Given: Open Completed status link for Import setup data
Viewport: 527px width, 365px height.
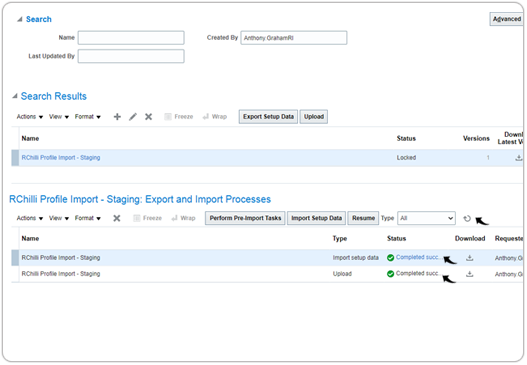Looking at the screenshot, I should 418,257.
